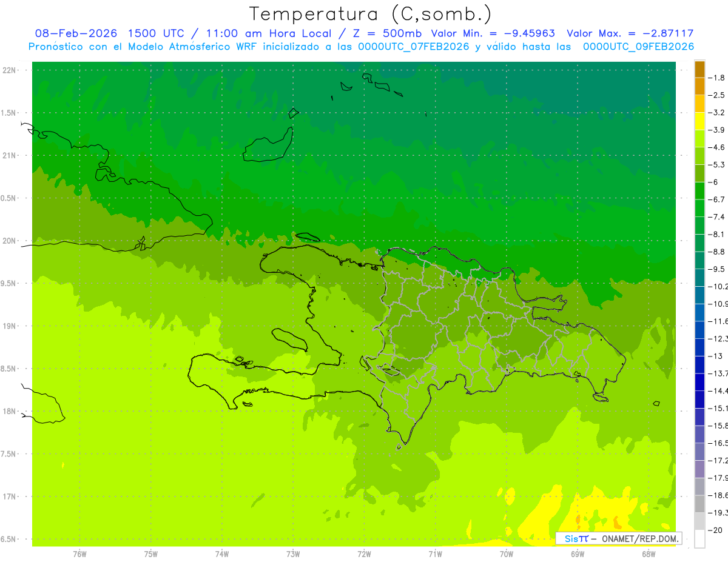Click the "-18.6" color scale label
This screenshot has width=728, height=562.
point(718,495)
